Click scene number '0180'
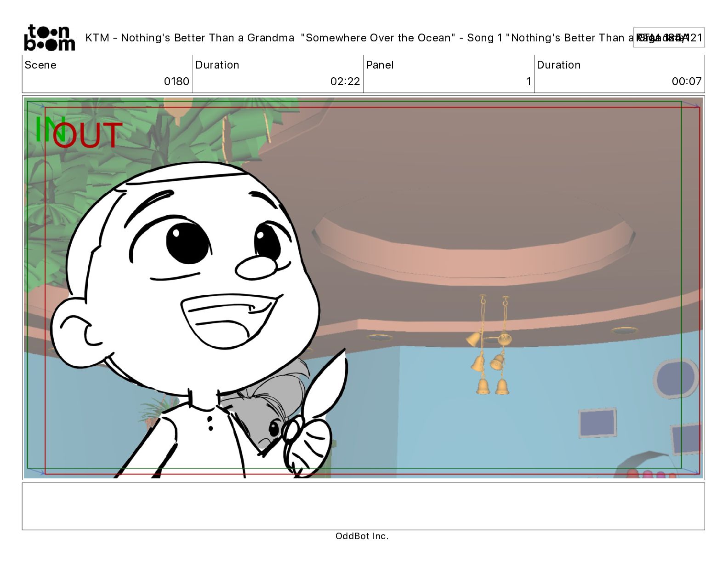This screenshot has height=563, width=728. click(176, 81)
